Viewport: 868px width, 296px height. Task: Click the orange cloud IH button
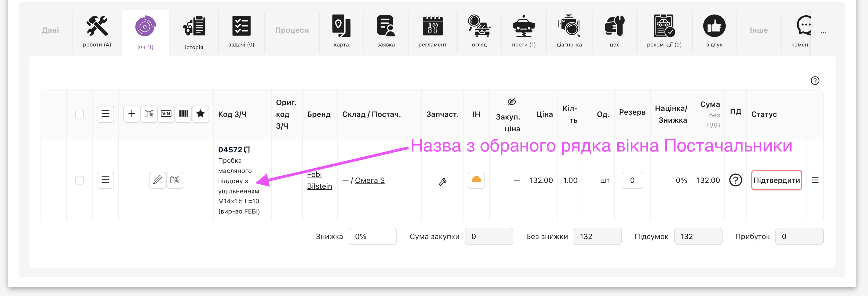(x=476, y=180)
